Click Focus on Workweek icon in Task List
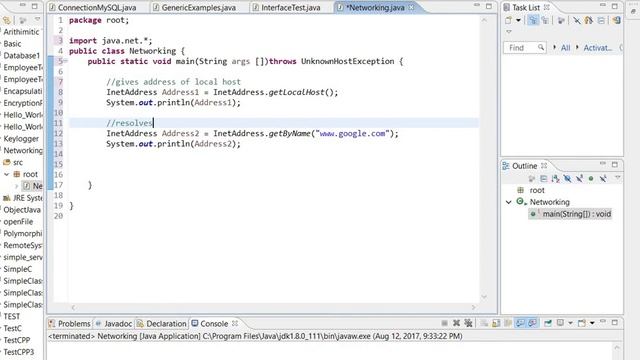The height and width of the screenshot is (360, 640). [x=562, y=20]
